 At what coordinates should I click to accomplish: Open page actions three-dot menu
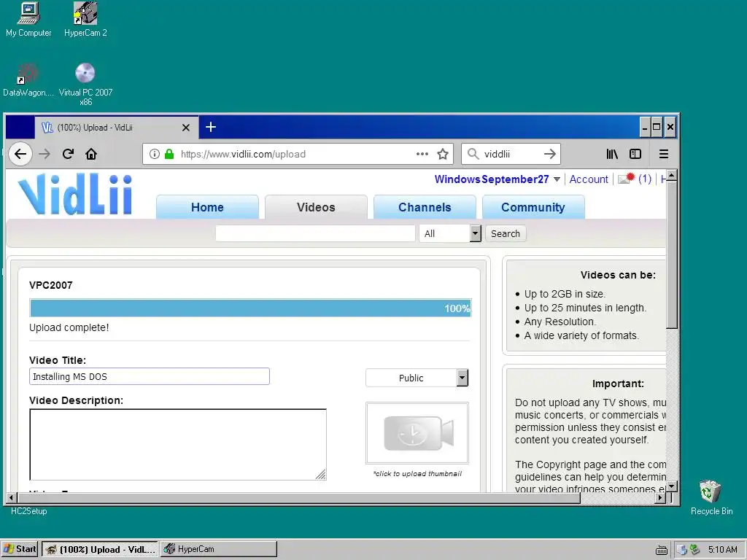(x=422, y=154)
